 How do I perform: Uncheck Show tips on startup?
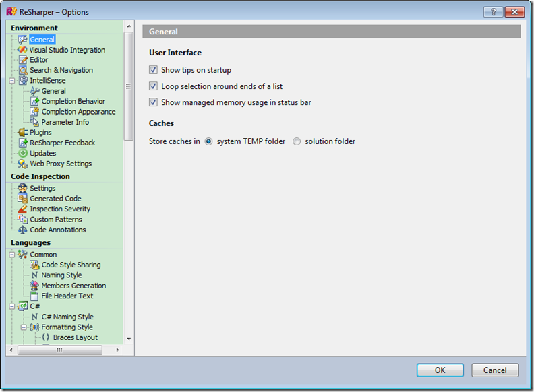pos(153,70)
